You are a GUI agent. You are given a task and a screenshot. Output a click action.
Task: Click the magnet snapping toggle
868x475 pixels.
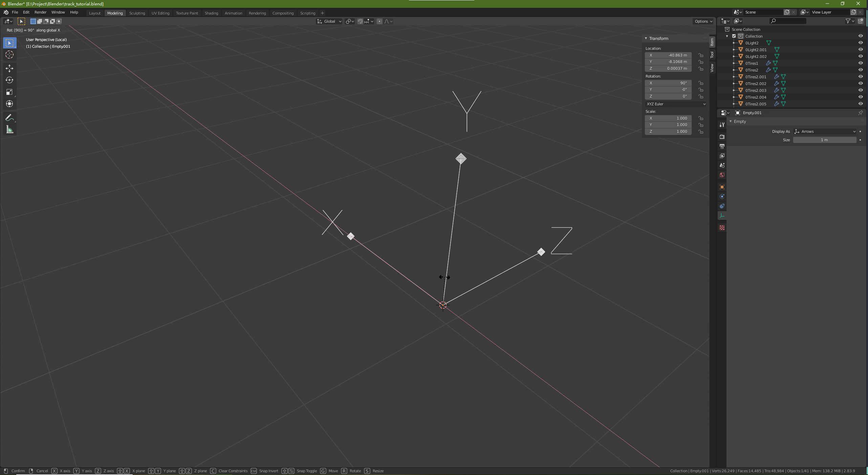[x=360, y=21]
